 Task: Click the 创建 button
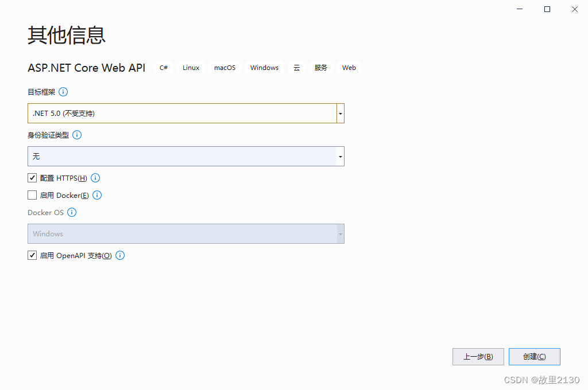point(534,356)
